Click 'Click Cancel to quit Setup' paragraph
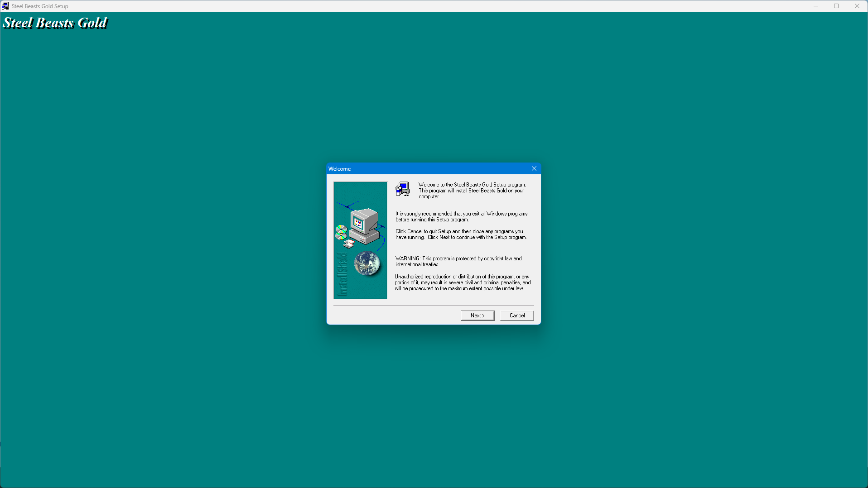This screenshot has width=868, height=488. [461, 234]
